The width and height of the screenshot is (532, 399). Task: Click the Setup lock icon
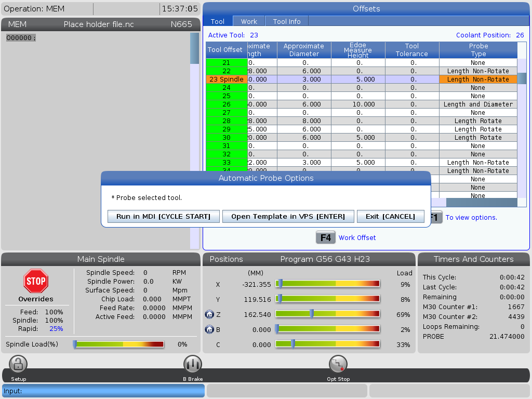click(x=18, y=364)
